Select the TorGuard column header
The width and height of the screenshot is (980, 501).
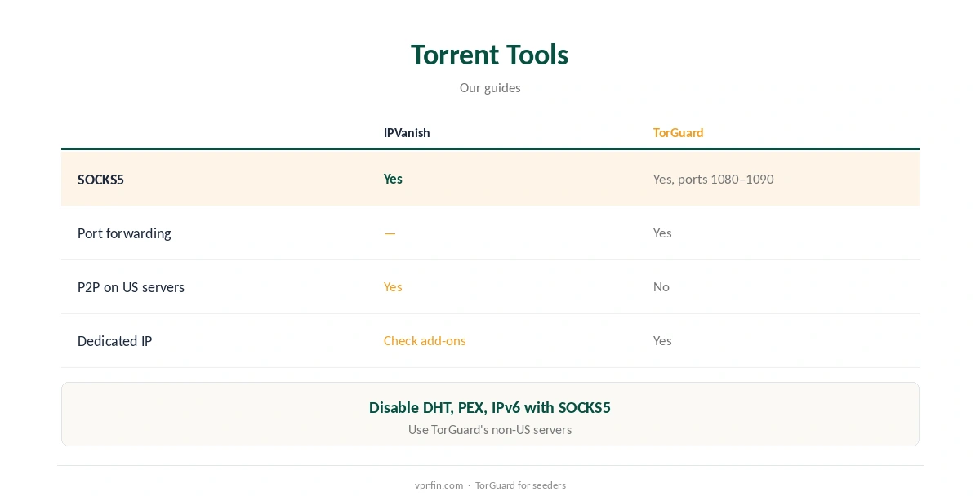[x=678, y=133]
